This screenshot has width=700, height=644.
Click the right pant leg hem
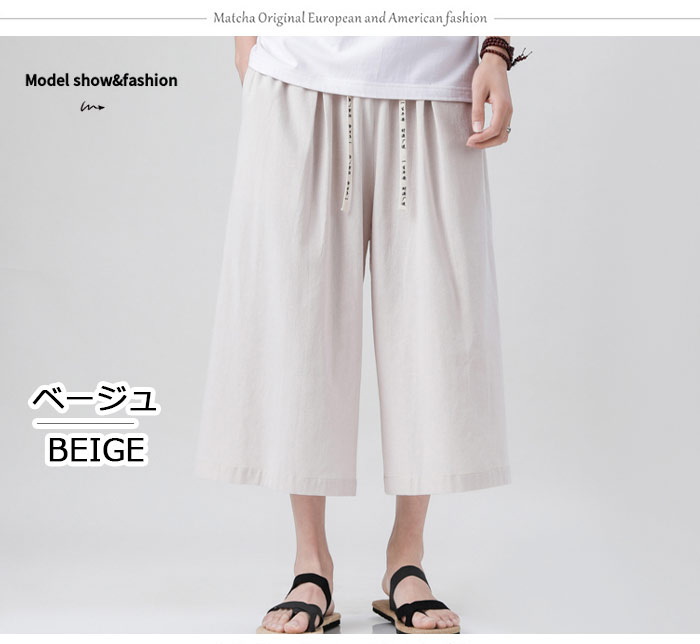(446, 480)
